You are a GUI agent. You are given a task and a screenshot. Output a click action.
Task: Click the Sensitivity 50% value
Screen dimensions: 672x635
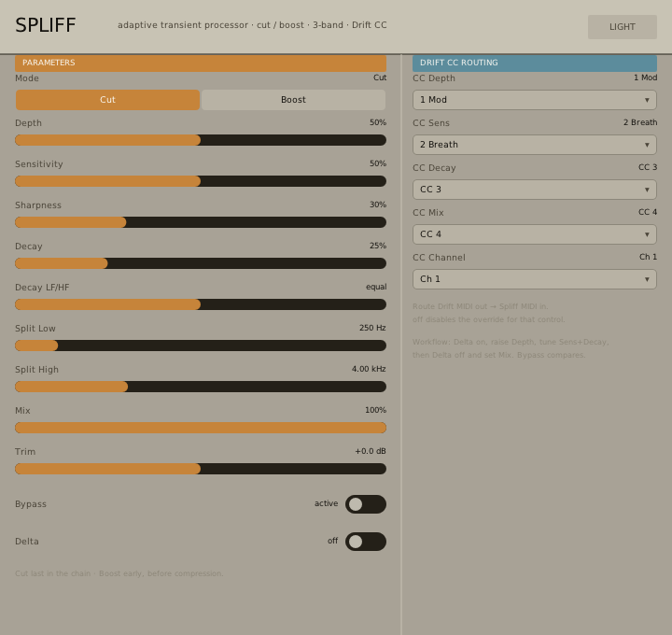pos(378,163)
